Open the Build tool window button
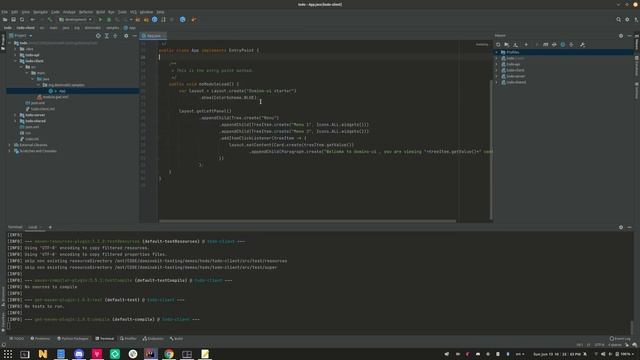 click(x=177, y=339)
